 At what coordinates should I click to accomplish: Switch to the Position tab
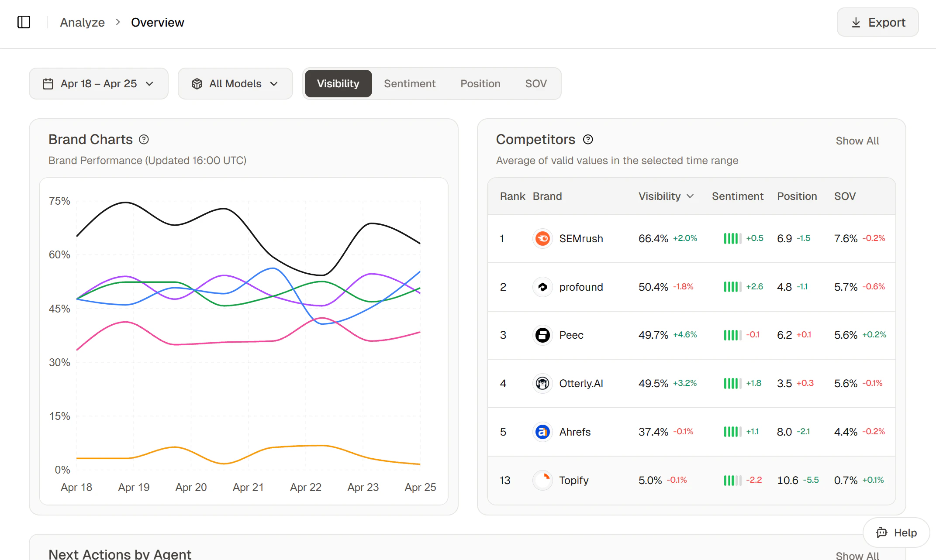[x=480, y=83]
